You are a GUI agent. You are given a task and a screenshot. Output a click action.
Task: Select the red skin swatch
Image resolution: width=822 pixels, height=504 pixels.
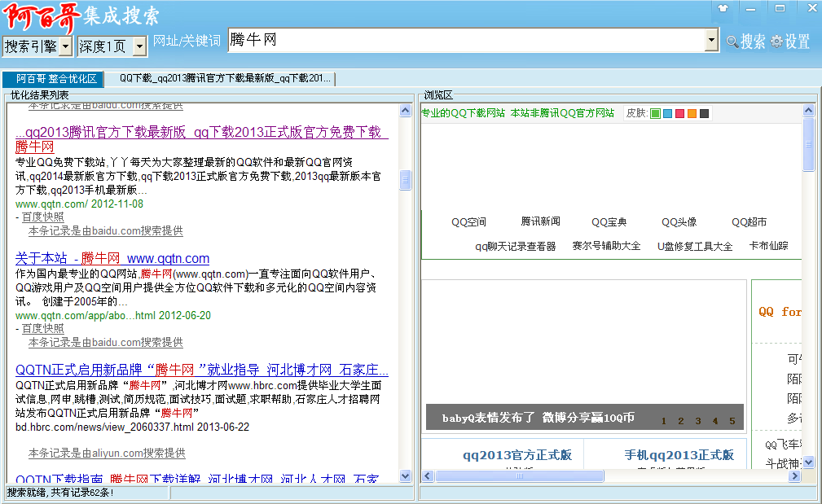click(x=680, y=114)
